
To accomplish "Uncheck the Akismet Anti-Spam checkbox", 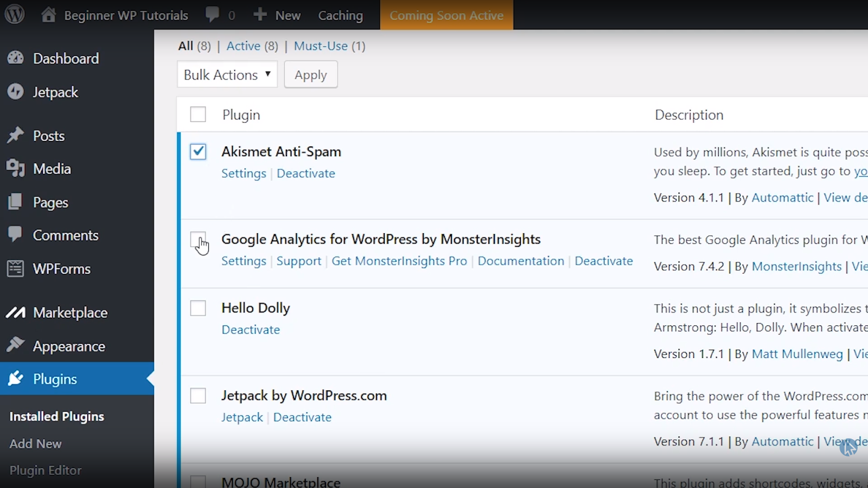I will tap(198, 152).
